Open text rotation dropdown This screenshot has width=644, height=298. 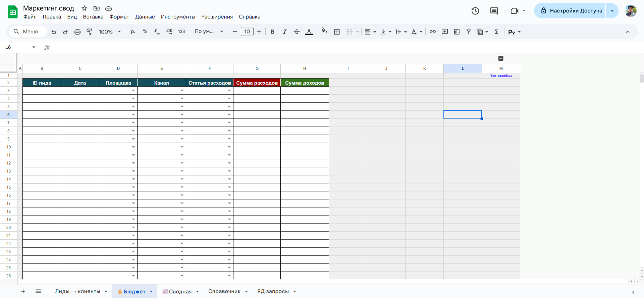pyautogui.click(x=417, y=32)
